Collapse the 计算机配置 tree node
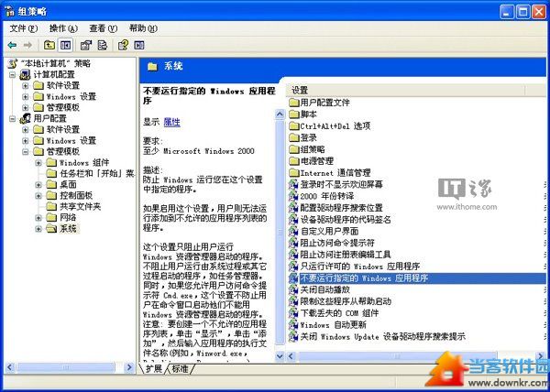The width and height of the screenshot is (550, 392). (13, 74)
